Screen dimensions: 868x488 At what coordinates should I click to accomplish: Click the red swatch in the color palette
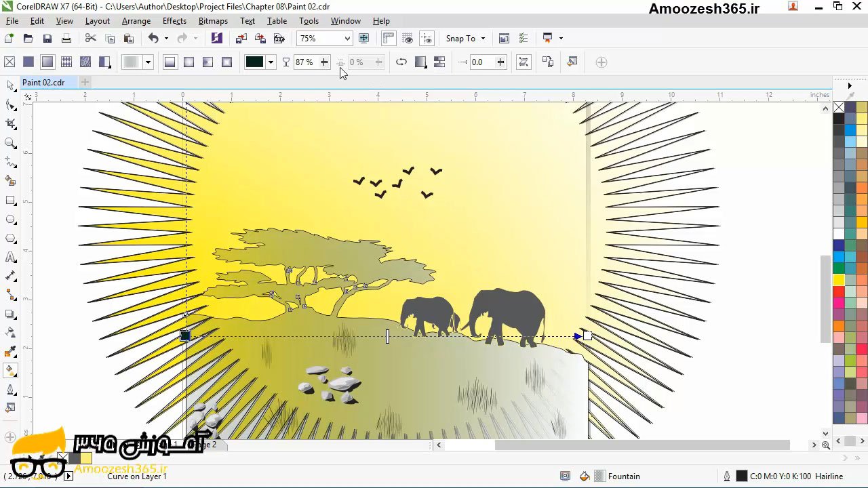coord(839,291)
